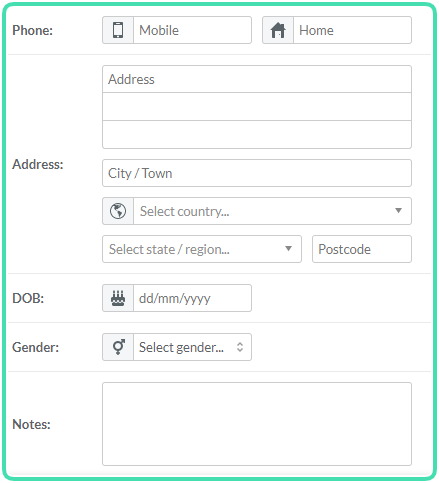
Task: Click the Postcode input field
Action: point(362,249)
